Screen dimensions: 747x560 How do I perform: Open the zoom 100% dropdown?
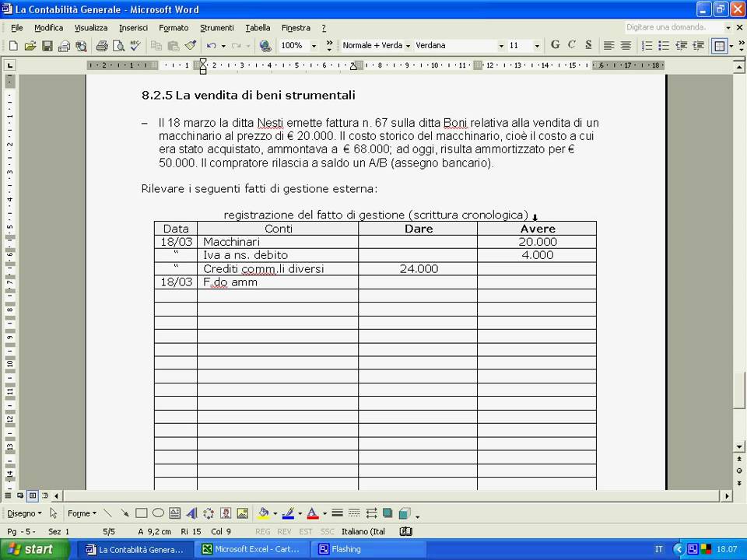coord(314,46)
